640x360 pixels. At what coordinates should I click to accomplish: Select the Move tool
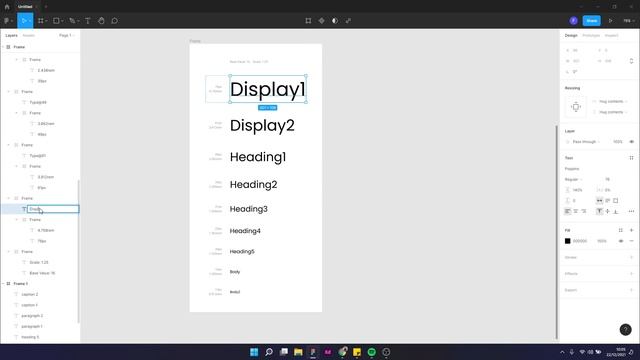click(24, 21)
